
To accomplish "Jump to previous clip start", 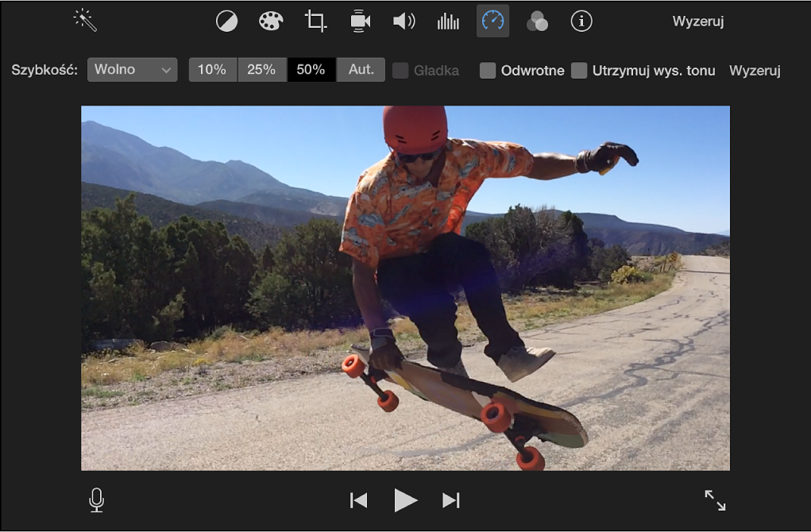I will click(x=358, y=500).
